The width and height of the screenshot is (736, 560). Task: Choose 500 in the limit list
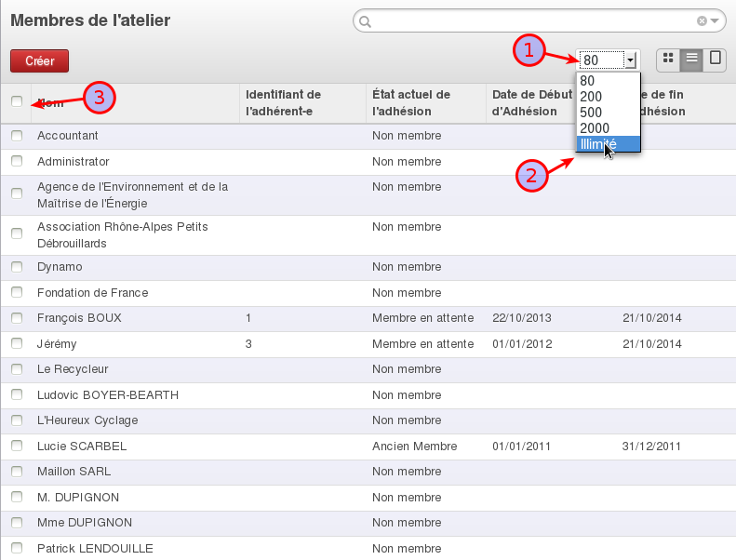tap(608, 113)
